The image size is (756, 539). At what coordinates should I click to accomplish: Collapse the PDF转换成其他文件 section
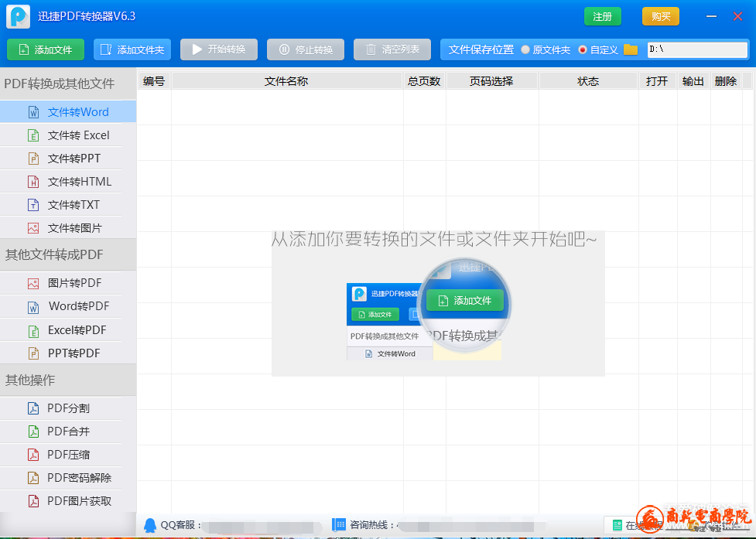tap(68, 84)
